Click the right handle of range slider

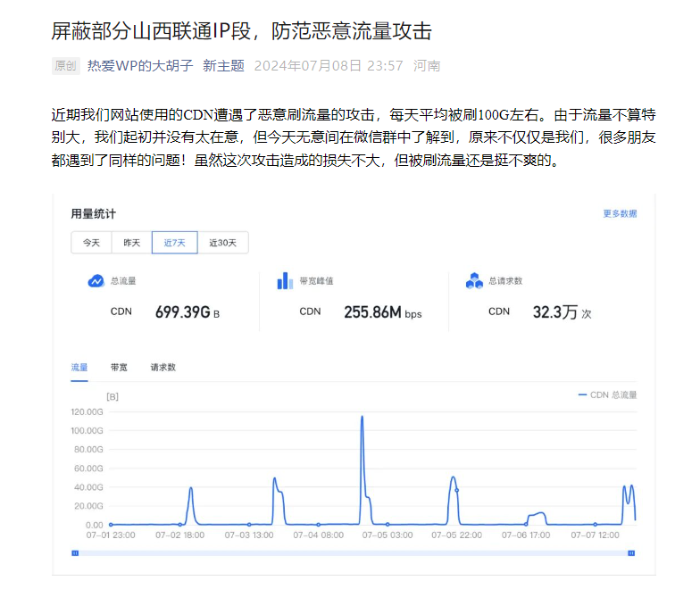point(631,553)
